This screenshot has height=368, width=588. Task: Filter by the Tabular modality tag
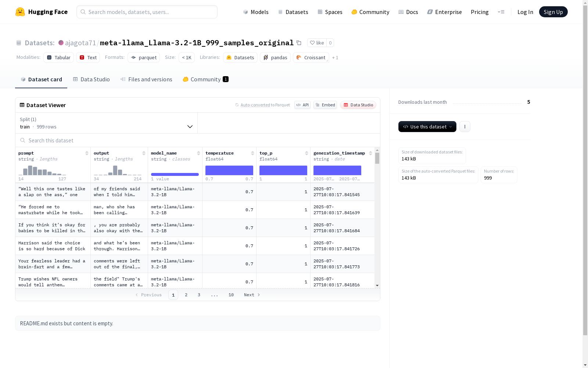59,57
